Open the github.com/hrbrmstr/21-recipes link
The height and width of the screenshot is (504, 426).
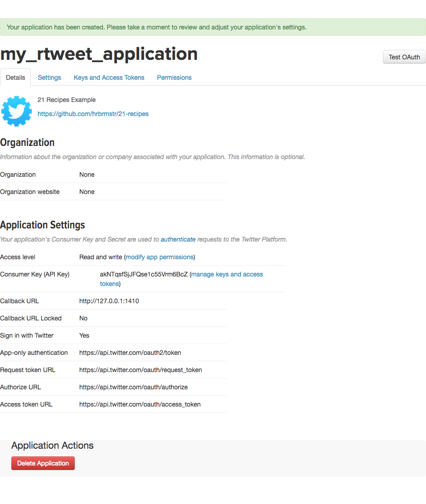[x=93, y=114]
